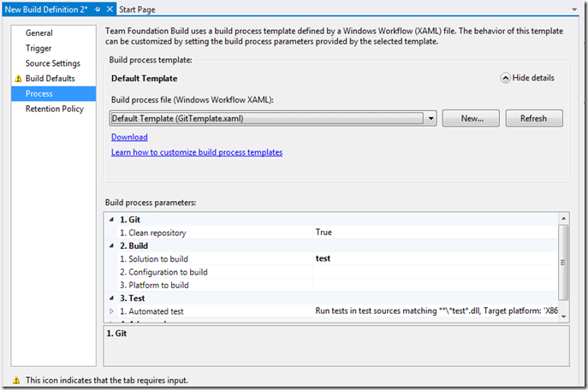Expand the 1. Automated test row

tap(111, 311)
